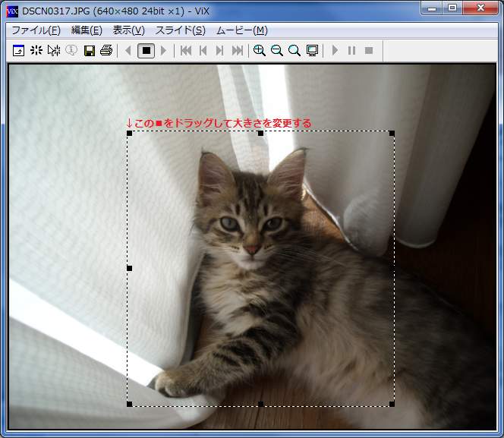Screen dimensions: 504x438
Task: Open the ファイル(F) menu
Action: (x=36, y=30)
